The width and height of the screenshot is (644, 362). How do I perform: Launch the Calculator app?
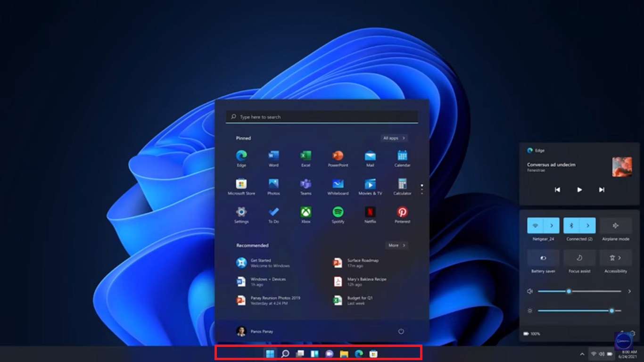tap(402, 187)
